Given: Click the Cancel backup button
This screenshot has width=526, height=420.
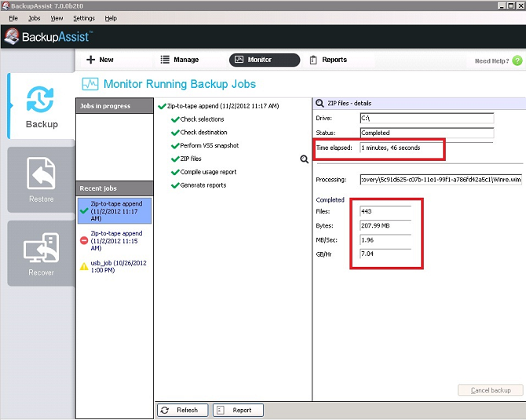Looking at the screenshot, I should pyautogui.click(x=491, y=390).
